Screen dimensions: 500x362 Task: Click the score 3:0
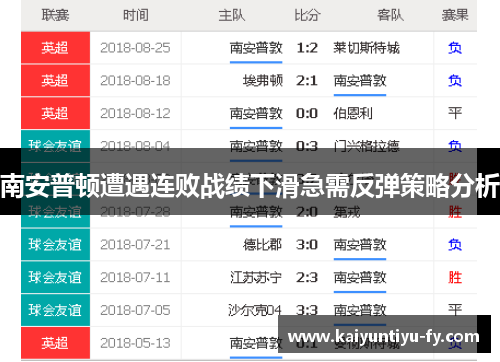point(307,245)
